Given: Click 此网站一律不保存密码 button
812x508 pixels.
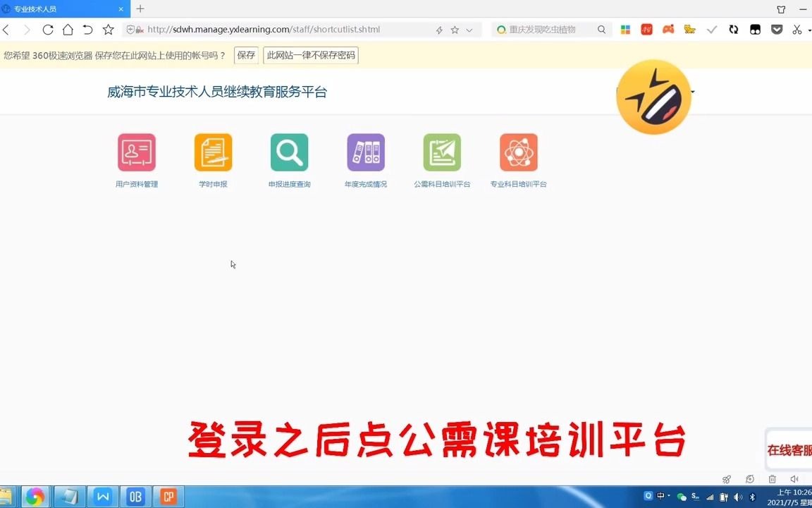Looking at the screenshot, I should click(311, 55).
